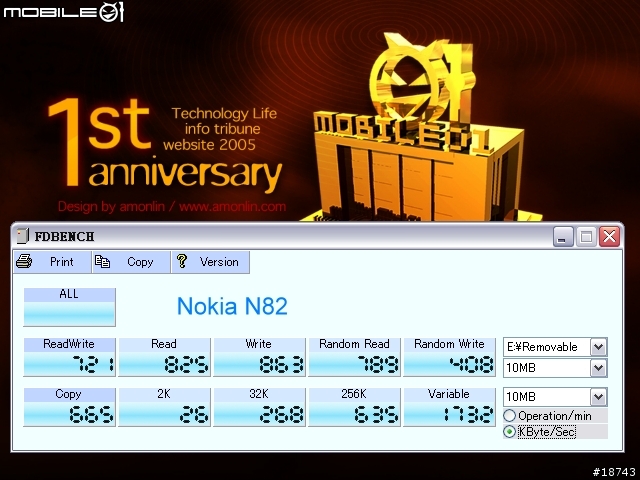Start the 2K copy test
Image resolution: width=640 pixels, height=480 pixels.
pos(164,407)
